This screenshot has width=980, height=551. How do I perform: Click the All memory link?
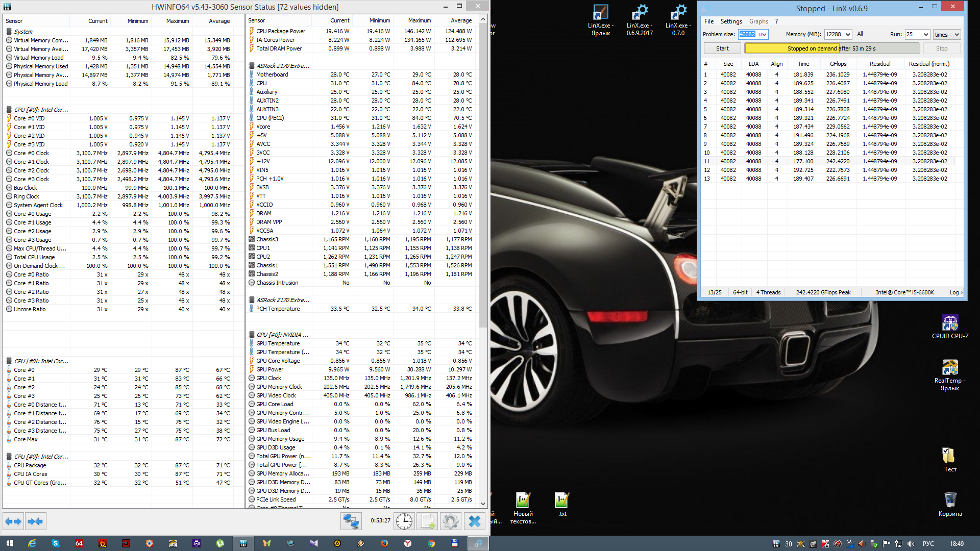860,34
